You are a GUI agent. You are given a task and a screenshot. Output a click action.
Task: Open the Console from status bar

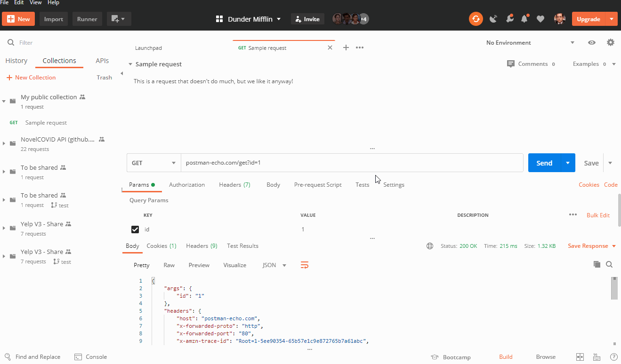tap(90, 357)
